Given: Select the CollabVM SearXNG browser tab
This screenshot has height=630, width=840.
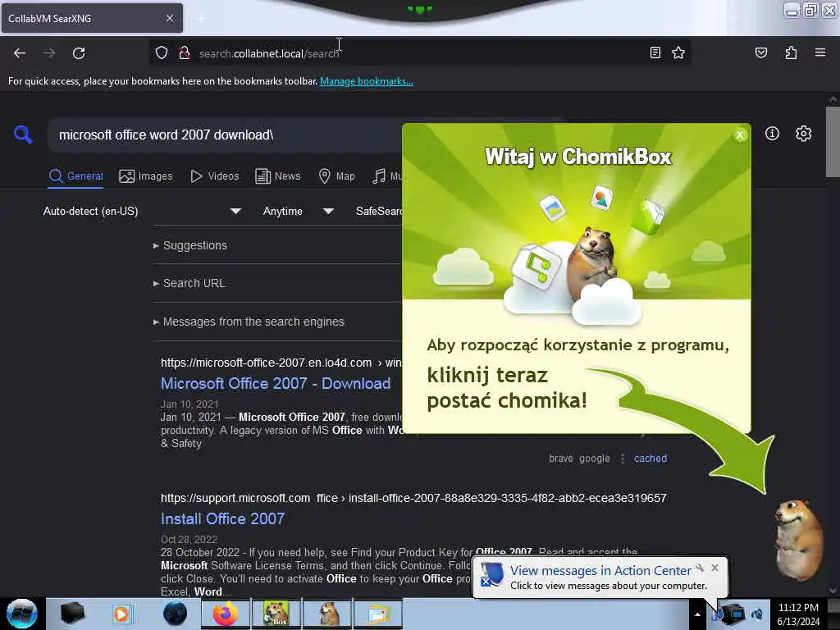Looking at the screenshot, I should point(92,18).
